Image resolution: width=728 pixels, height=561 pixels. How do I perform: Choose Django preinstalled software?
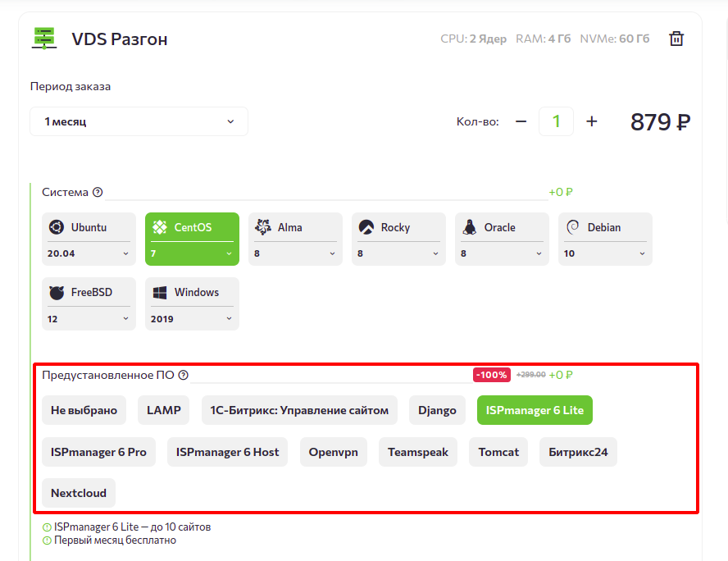click(437, 410)
